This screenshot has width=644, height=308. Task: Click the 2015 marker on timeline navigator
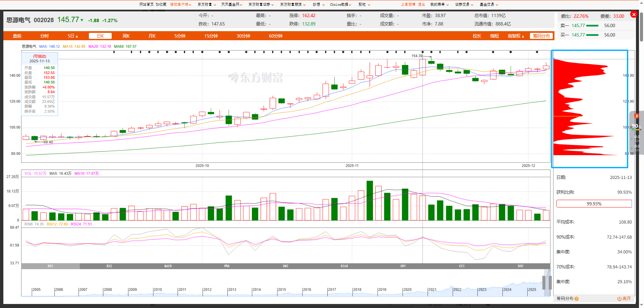(x=282, y=290)
